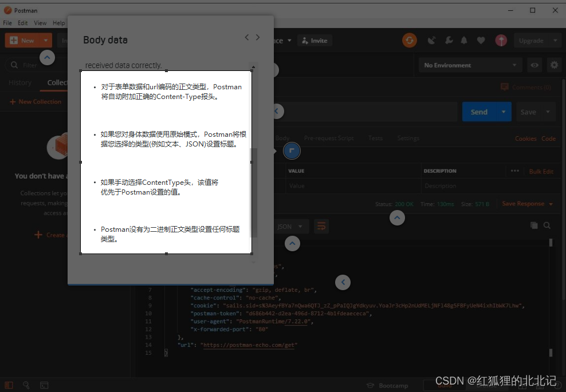Click the New Collection link

click(x=36, y=102)
